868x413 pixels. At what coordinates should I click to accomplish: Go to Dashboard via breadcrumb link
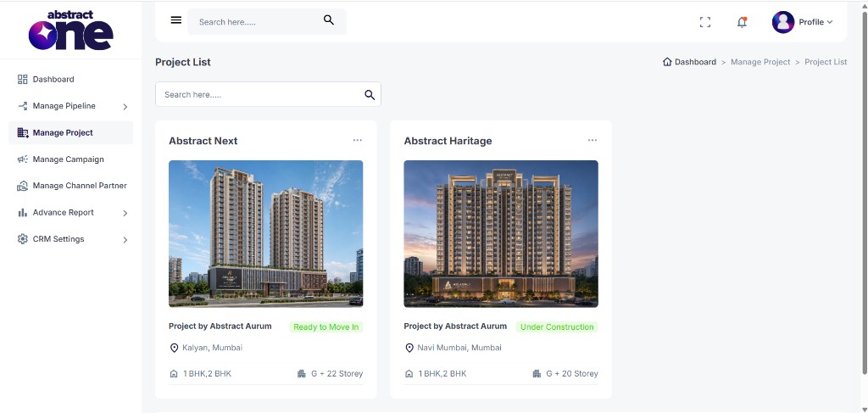pyautogui.click(x=695, y=62)
